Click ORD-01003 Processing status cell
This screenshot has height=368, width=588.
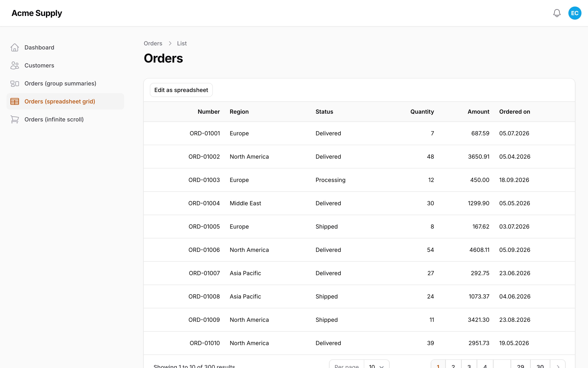[331, 180]
